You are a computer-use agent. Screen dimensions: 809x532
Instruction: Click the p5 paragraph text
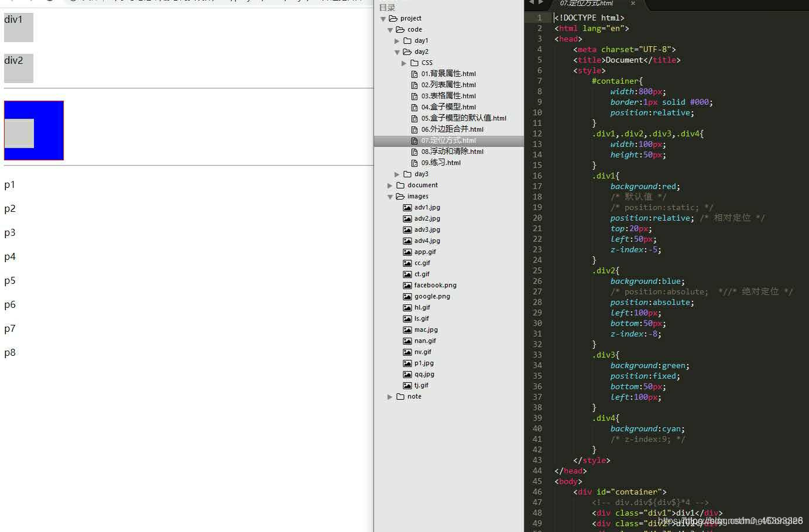pos(10,281)
